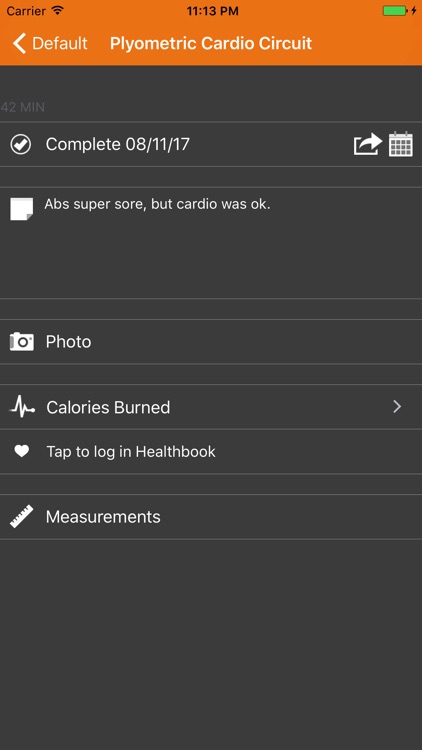Open the Measurements row
Viewport: 422px width, 750px height.
(211, 517)
